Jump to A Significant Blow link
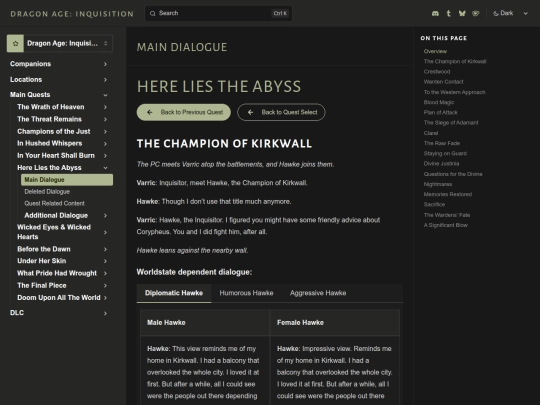540x405 pixels. (x=446, y=225)
